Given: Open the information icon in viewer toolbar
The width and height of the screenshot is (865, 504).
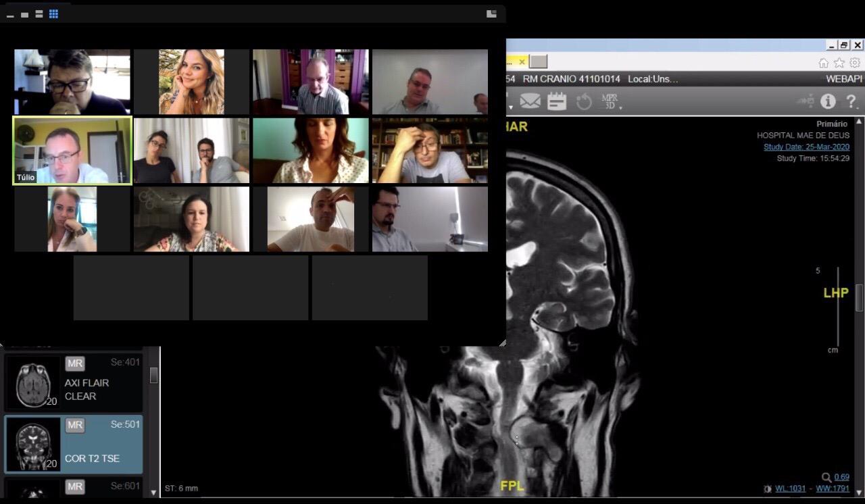Looking at the screenshot, I should (x=828, y=101).
